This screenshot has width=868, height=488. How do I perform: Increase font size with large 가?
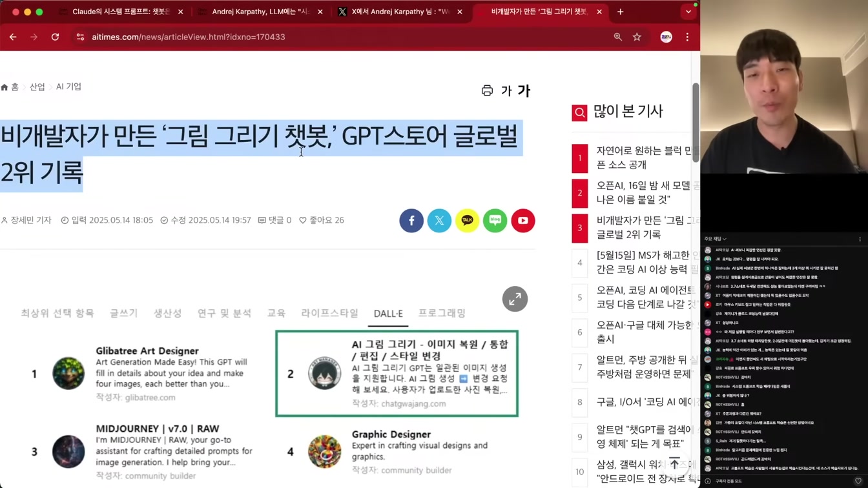click(x=524, y=91)
